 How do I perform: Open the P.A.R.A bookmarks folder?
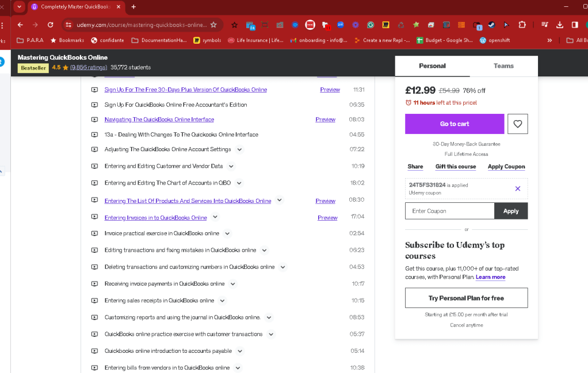click(x=30, y=40)
